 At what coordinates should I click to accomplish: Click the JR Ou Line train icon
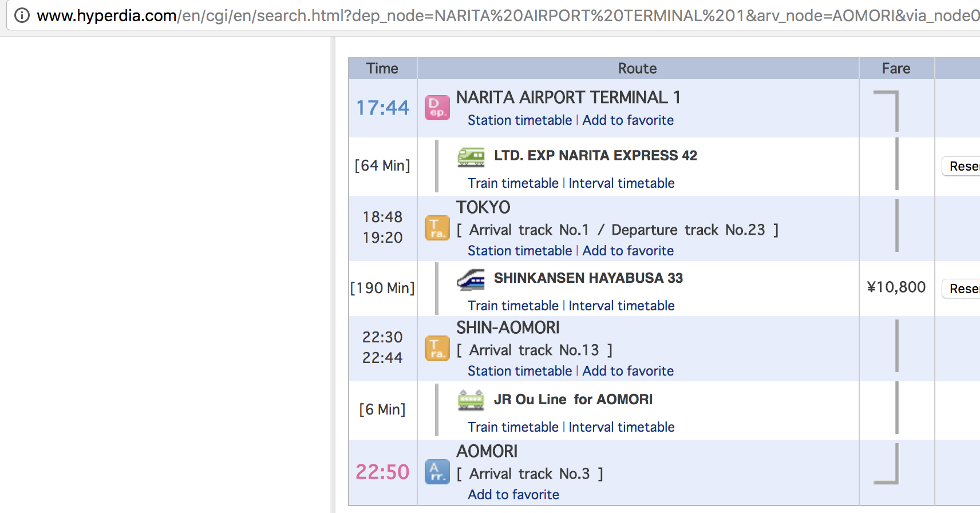(471, 400)
